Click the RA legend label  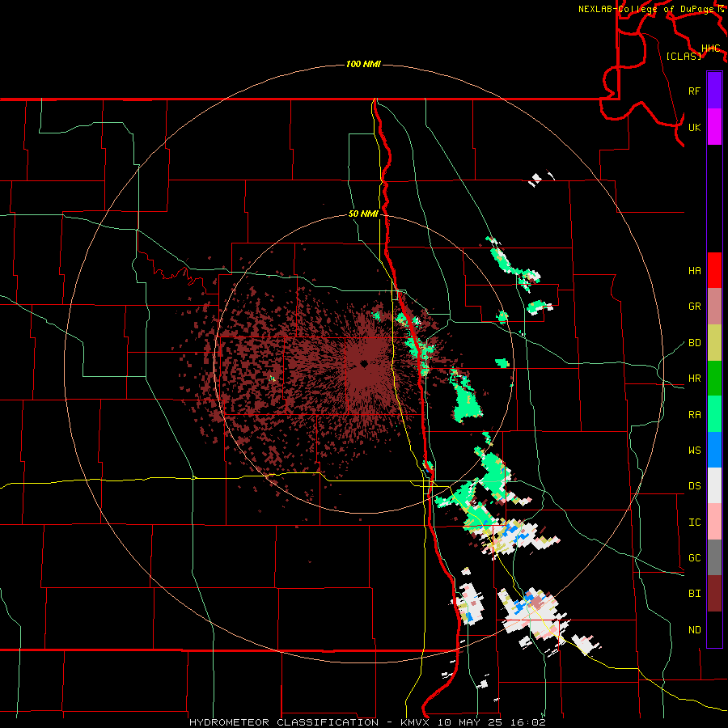point(694,415)
